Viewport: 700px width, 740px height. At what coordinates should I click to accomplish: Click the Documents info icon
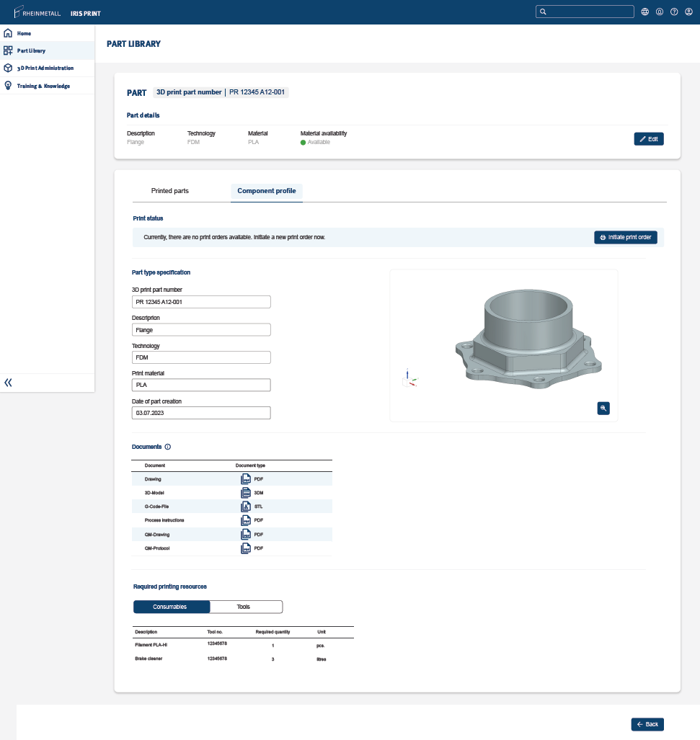coord(168,447)
